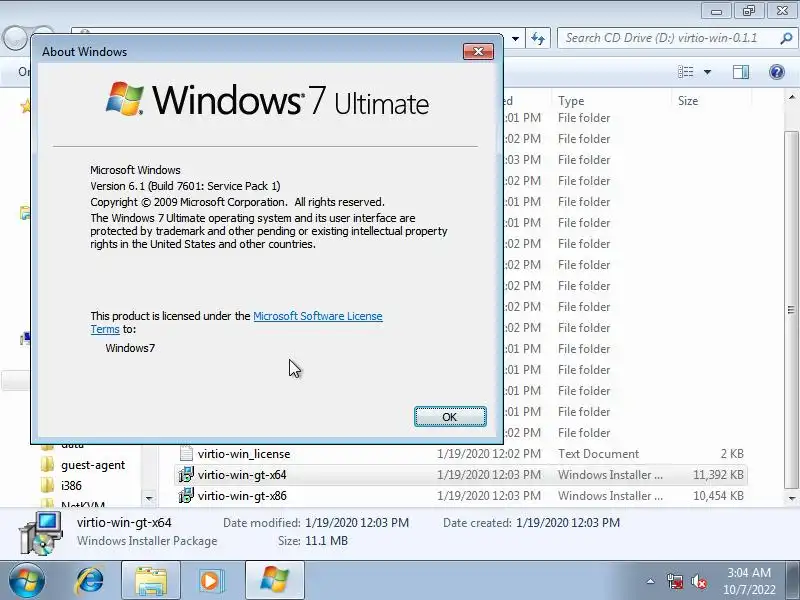Open the Windows Start menu orb

26,580
